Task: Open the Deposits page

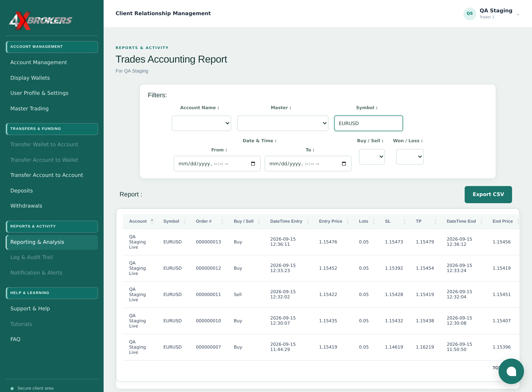Action: click(x=22, y=191)
